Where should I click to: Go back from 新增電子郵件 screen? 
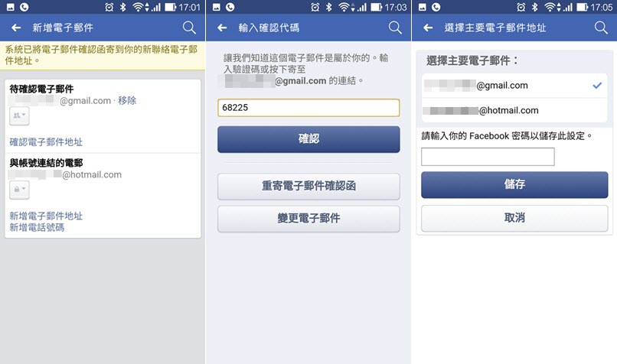(16, 28)
